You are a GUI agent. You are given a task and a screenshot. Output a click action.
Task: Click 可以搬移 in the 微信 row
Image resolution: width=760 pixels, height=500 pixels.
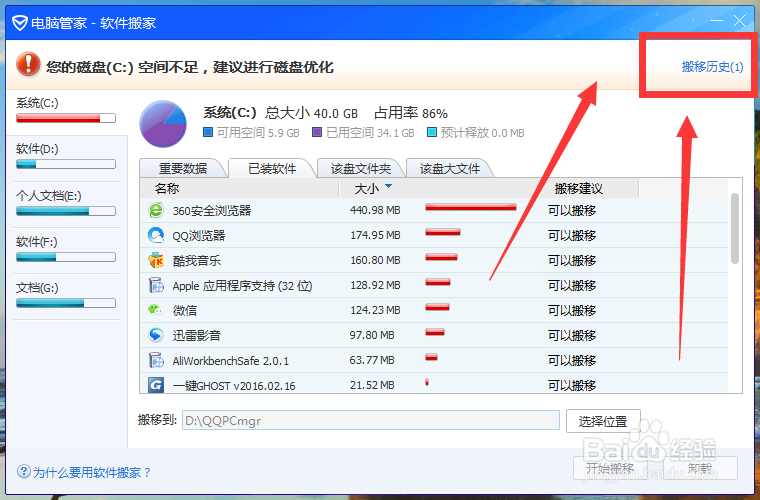(572, 311)
